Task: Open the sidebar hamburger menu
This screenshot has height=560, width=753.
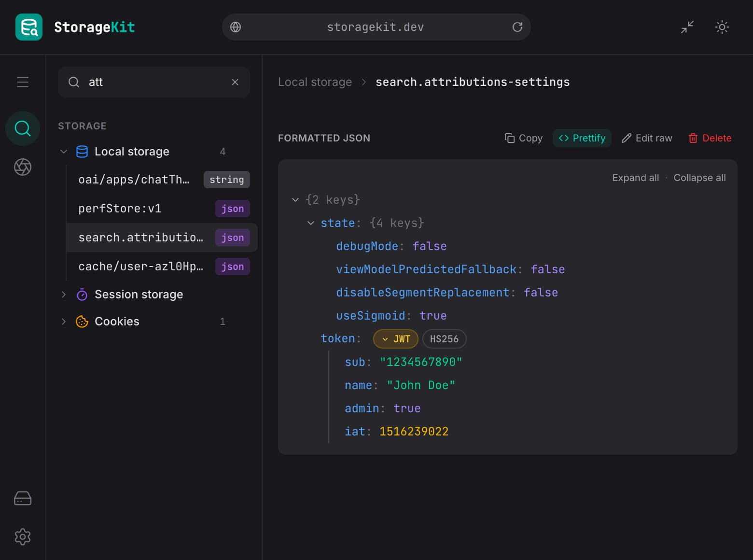Action: pyautogui.click(x=22, y=82)
